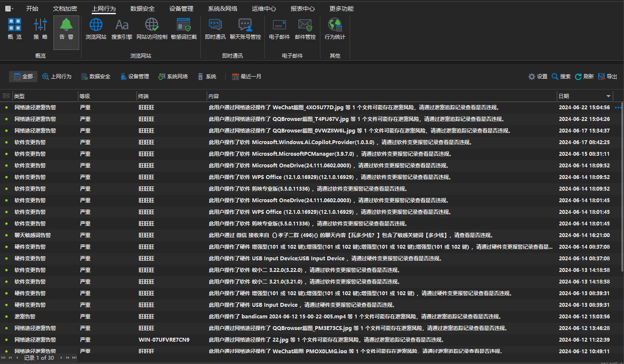The height and width of the screenshot is (364, 624).
Task: Filter alerts by 上网行为
Action: click(x=57, y=77)
